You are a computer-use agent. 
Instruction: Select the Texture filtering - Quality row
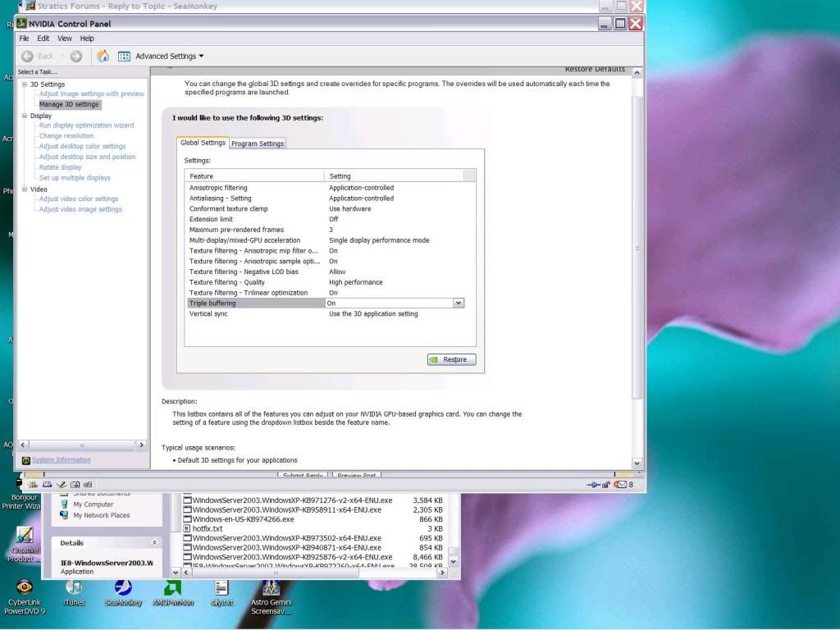pos(326,282)
